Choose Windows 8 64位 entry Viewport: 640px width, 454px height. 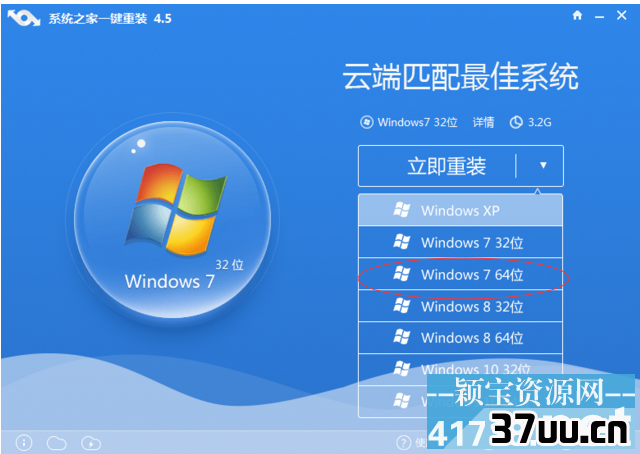click(x=460, y=338)
